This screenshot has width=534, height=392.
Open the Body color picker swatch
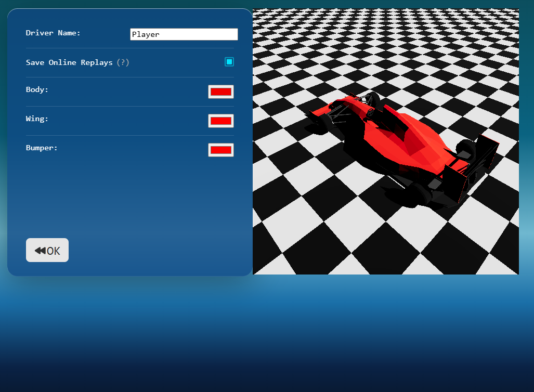coord(221,92)
